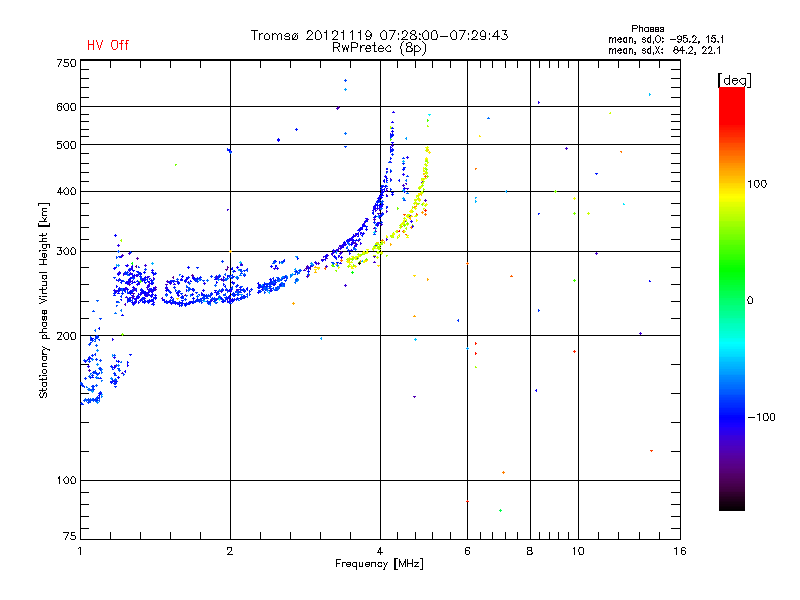Click the '100' tick label on the color bar
The height and width of the screenshot is (600, 800).
pos(757,184)
